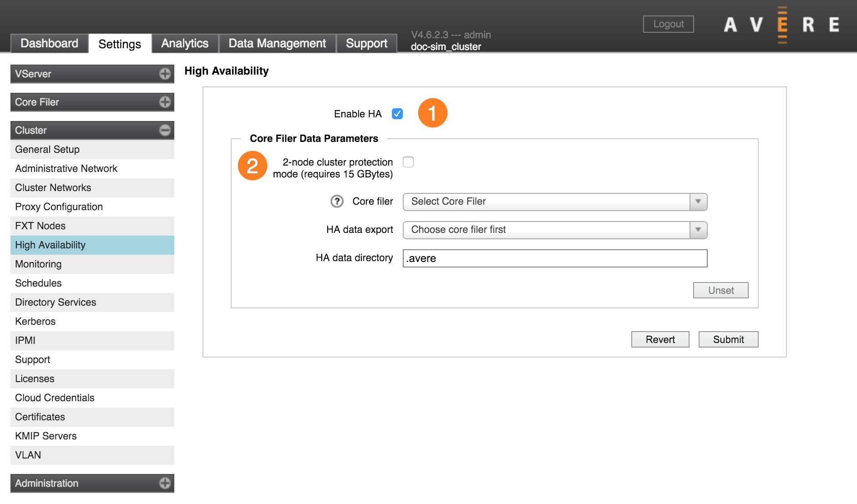Screen dimensions: 857x504
Task: Click the doc-sim_cluster cluster name
Action: pos(446,46)
